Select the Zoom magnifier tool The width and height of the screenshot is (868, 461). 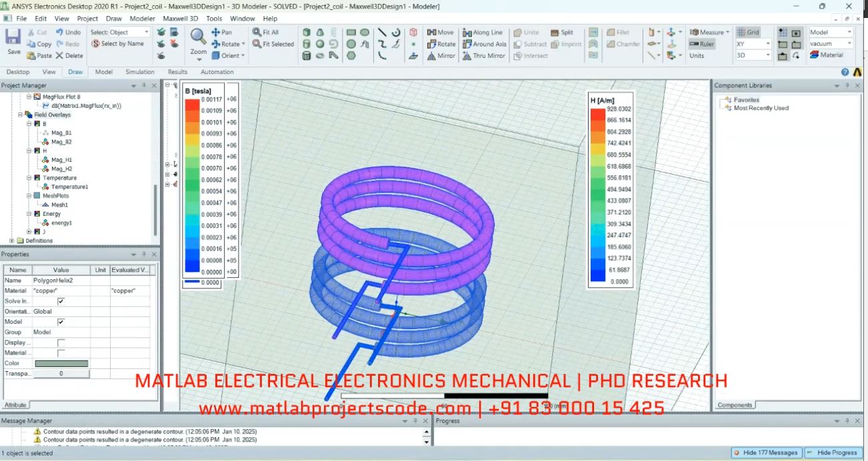click(x=198, y=38)
